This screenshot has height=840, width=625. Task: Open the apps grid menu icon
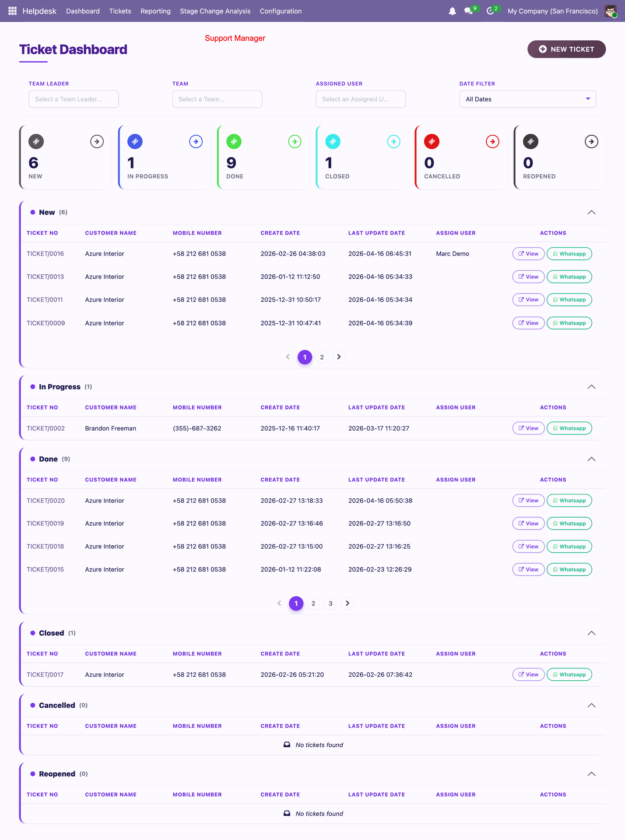[x=12, y=11]
